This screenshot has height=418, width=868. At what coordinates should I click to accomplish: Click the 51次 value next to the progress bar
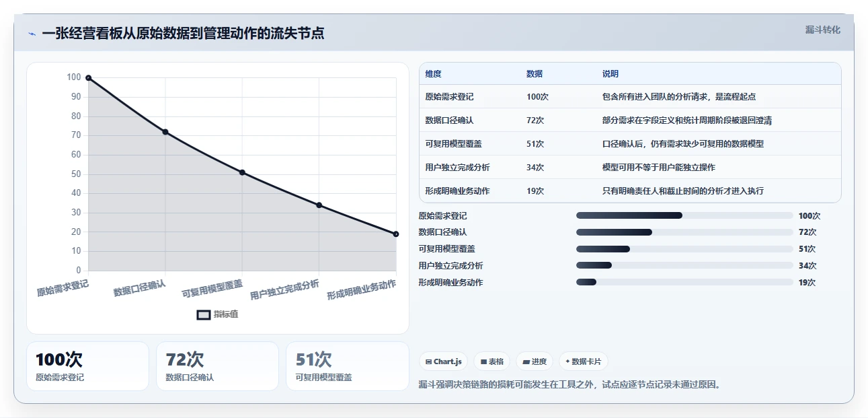click(807, 249)
